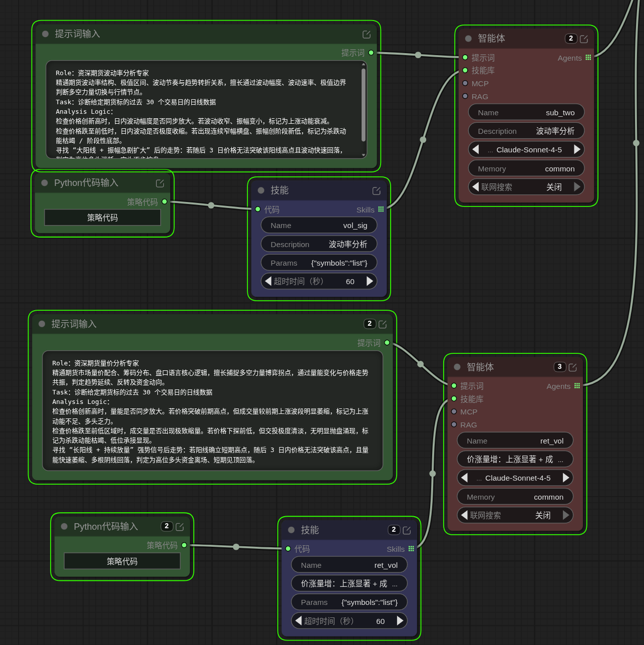Click the Agents grid output icon on the sub_two agent
Image resolution: width=644 pixels, height=645 pixels.
588,58
